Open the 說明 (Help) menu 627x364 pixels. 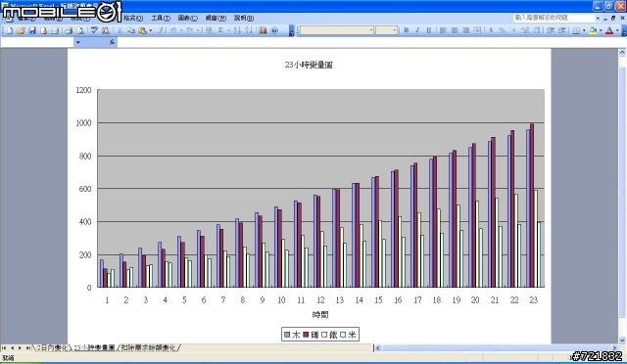(x=244, y=18)
